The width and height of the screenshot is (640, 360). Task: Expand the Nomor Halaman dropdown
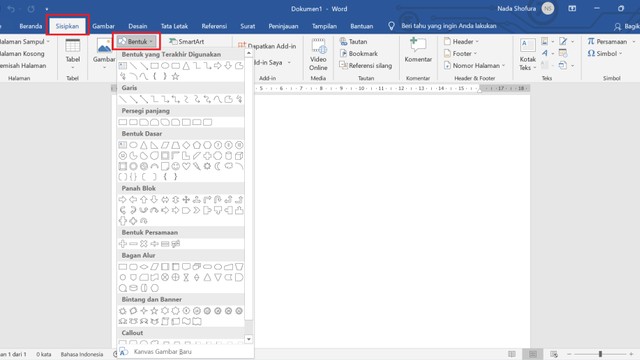(475, 65)
